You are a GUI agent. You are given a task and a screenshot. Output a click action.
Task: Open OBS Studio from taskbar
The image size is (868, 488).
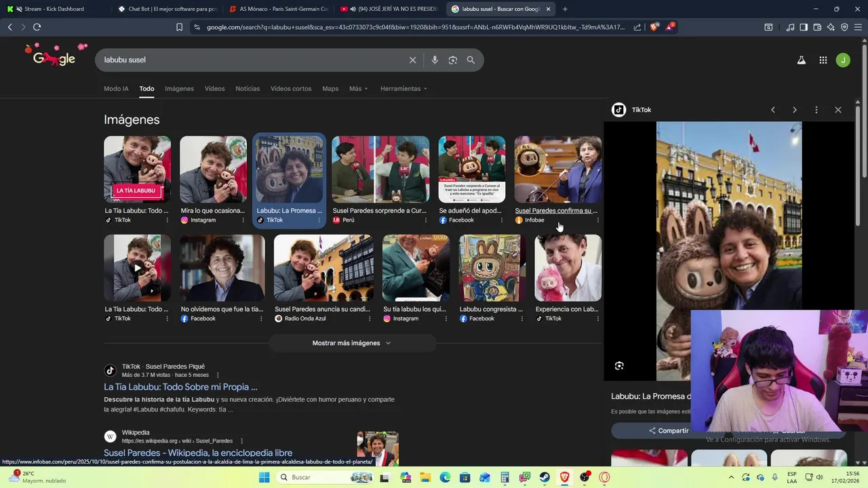[x=585, y=477]
